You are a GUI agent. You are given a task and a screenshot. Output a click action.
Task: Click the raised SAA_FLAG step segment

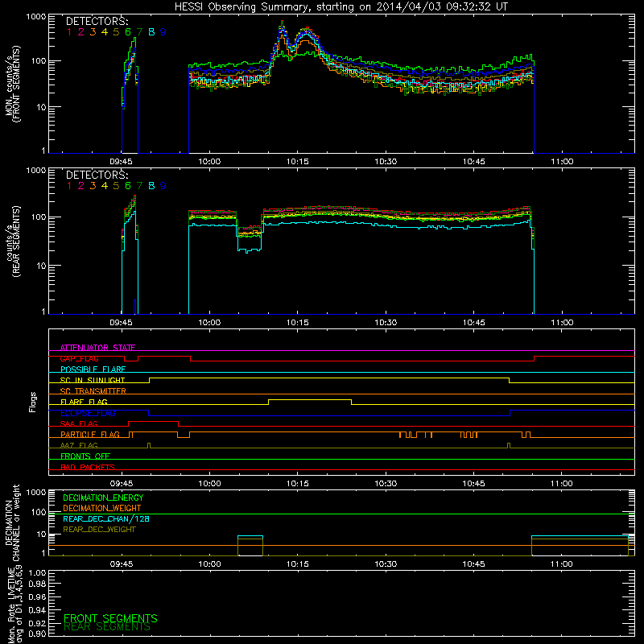coord(153,421)
